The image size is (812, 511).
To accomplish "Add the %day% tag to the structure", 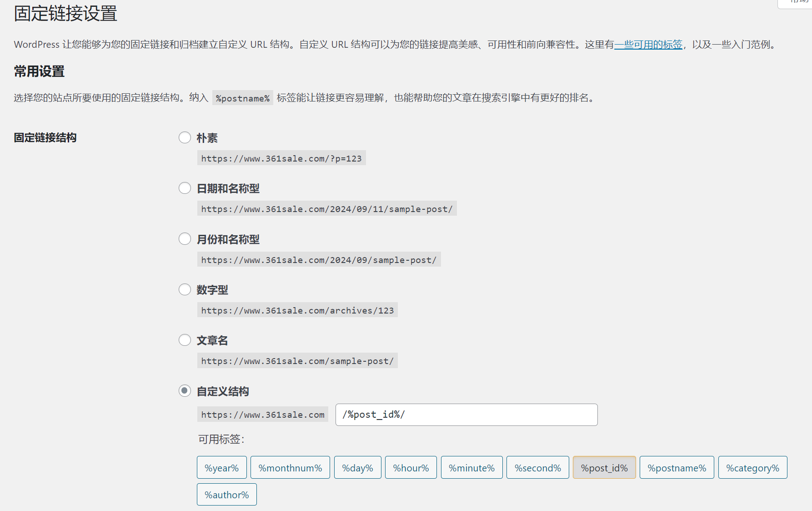I will (x=357, y=467).
